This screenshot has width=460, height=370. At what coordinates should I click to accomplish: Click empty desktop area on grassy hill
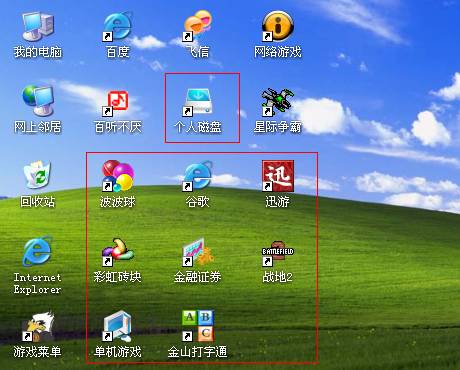pos(383,283)
